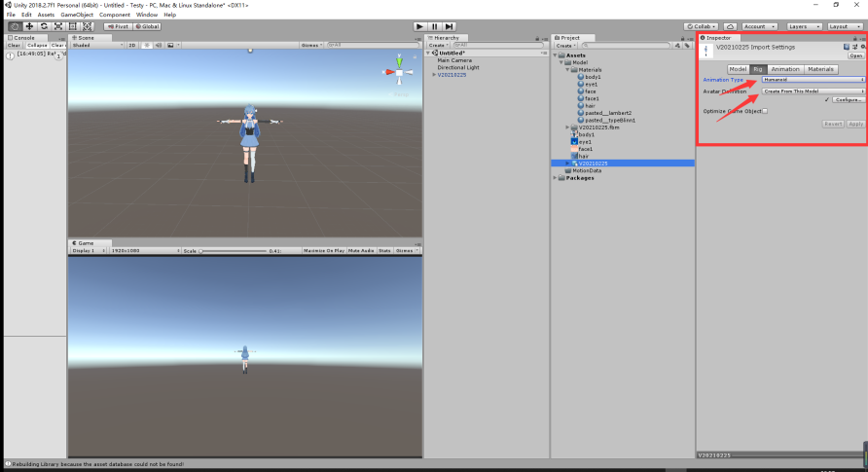Open Unity Services cloud icon
The image size is (868, 472).
(730, 26)
